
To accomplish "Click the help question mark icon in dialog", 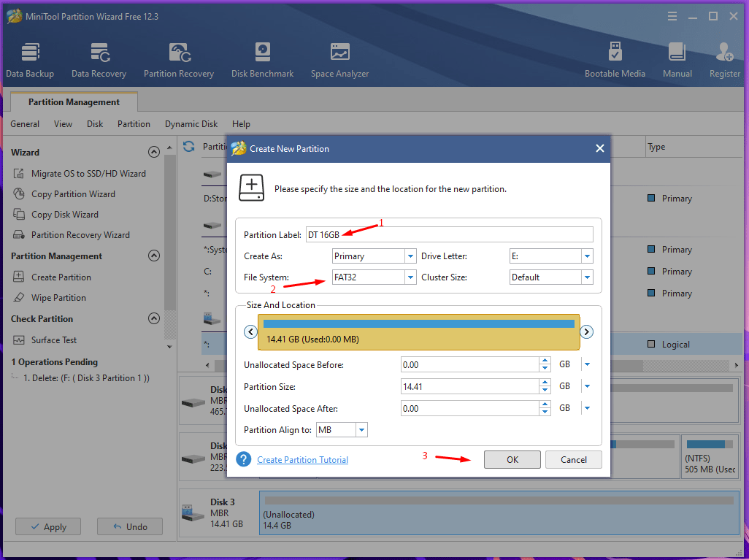I will click(x=244, y=459).
